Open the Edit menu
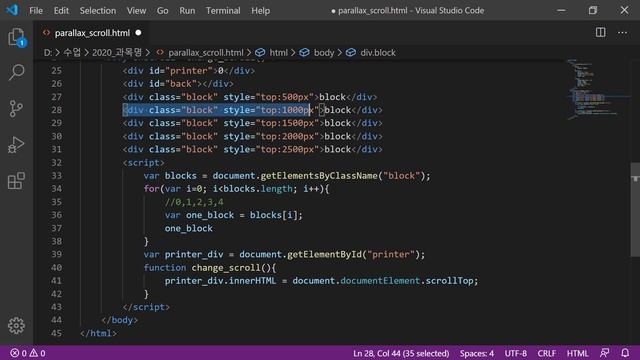This screenshot has height=360, width=640. pos(61,11)
